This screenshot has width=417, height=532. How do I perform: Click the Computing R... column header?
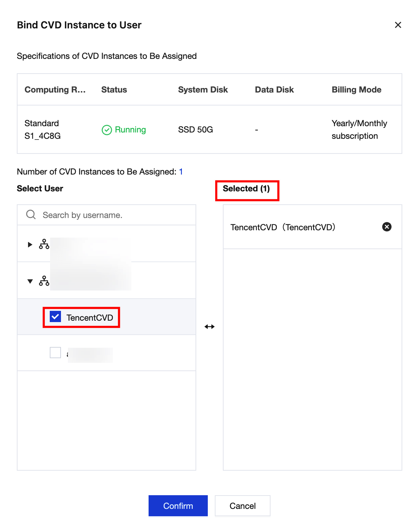pos(55,90)
